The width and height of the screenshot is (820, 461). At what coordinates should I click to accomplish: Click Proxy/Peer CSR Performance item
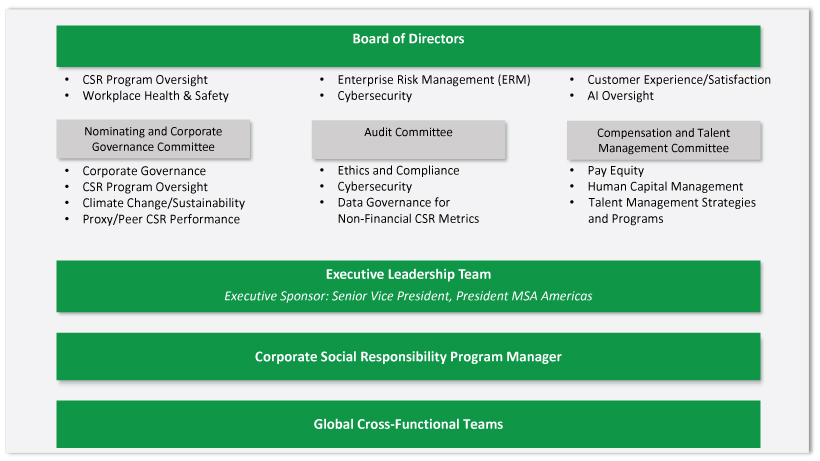tap(161, 219)
